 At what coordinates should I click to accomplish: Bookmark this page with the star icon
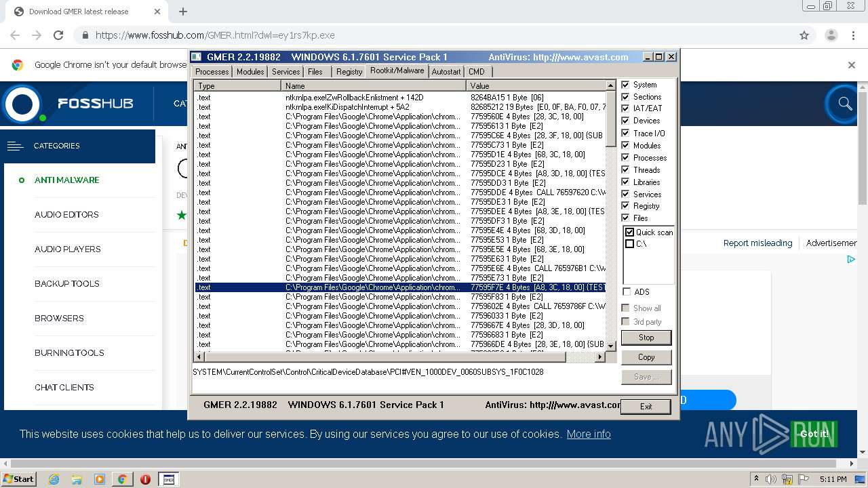click(x=804, y=35)
